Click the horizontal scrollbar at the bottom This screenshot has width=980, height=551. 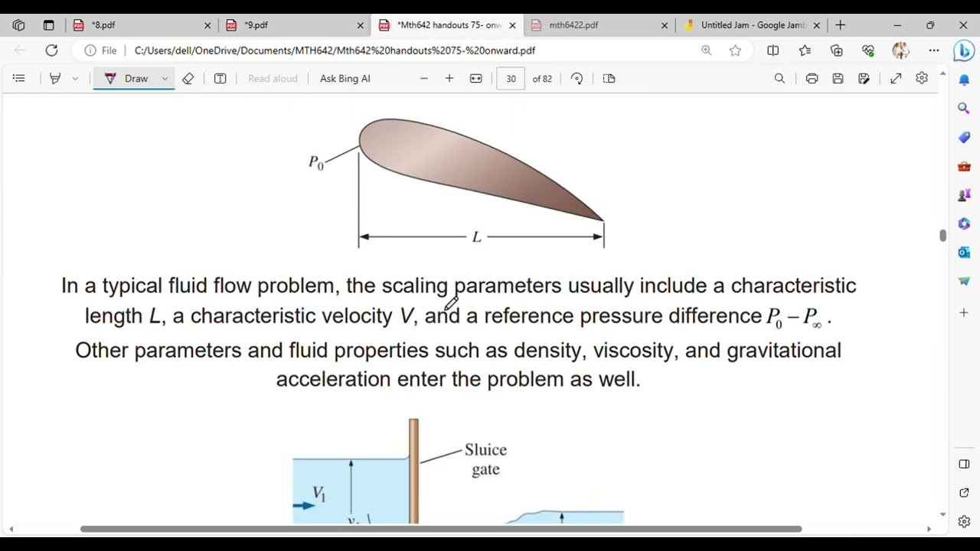tap(441, 529)
